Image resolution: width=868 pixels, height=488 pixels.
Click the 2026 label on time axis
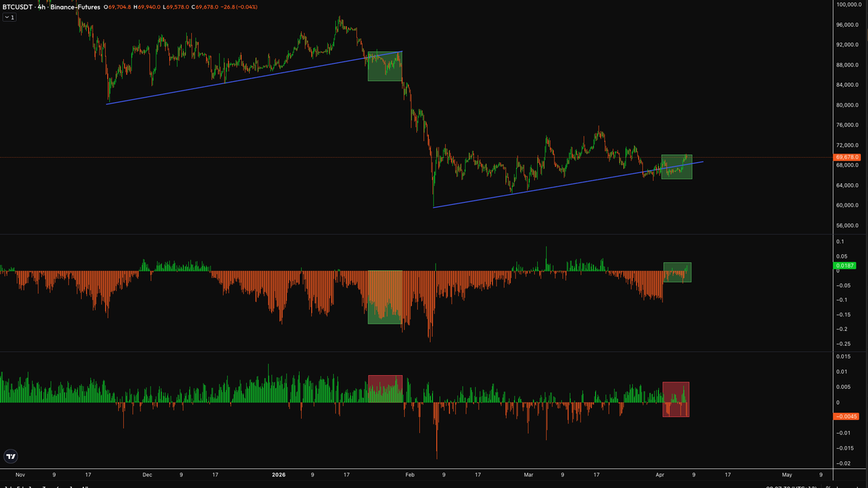pyautogui.click(x=279, y=475)
